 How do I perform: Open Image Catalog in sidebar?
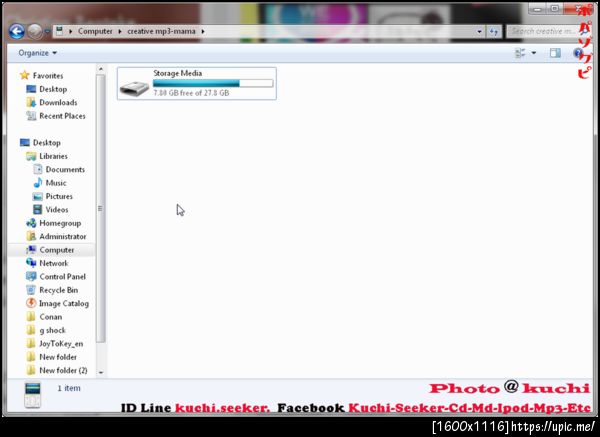57,303
